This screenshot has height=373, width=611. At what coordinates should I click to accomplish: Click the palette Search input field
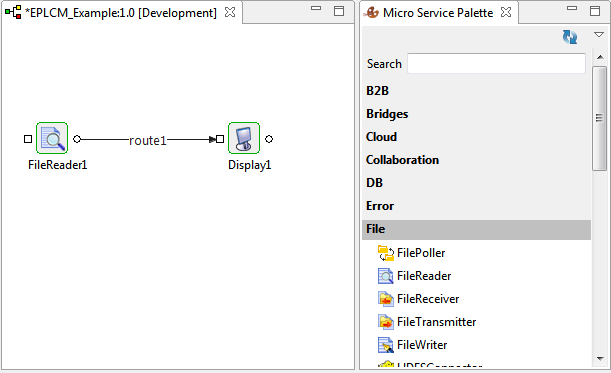(x=496, y=64)
